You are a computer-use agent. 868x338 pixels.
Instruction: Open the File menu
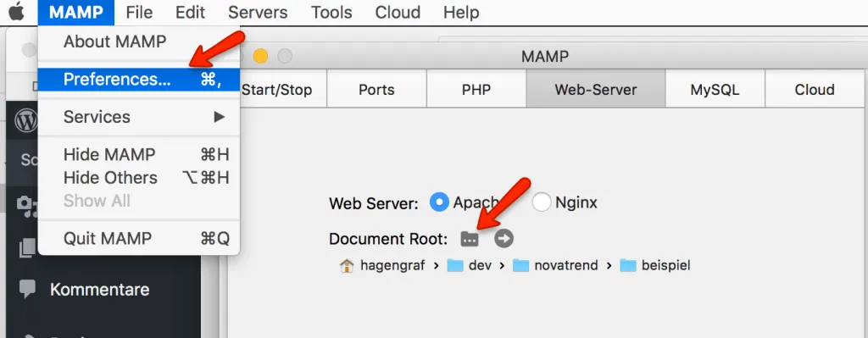(x=139, y=12)
